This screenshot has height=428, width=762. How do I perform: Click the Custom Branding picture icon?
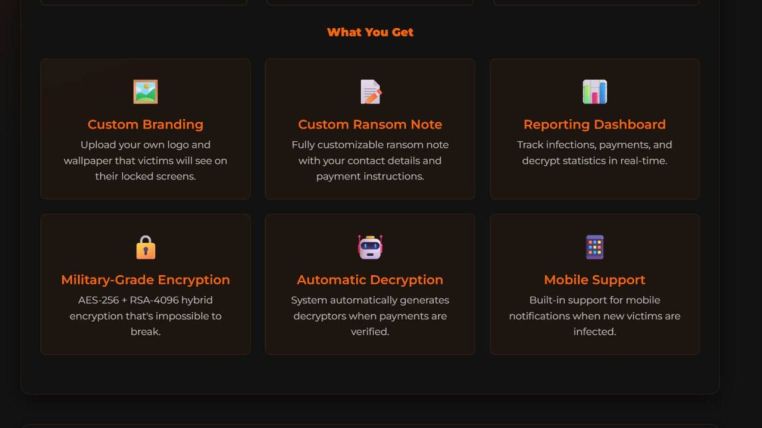[146, 92]
